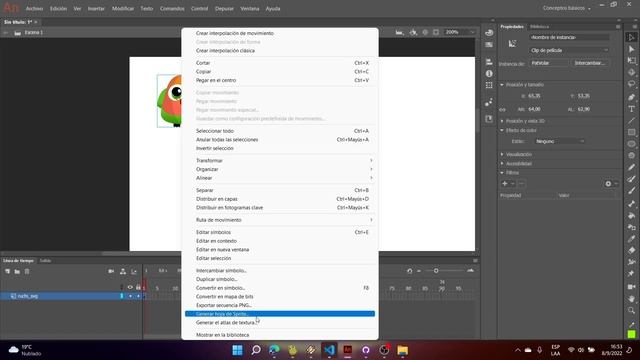Select the 3D Rotation tool
Viewport: 640px width, 360px height.
tap(631, 72)
